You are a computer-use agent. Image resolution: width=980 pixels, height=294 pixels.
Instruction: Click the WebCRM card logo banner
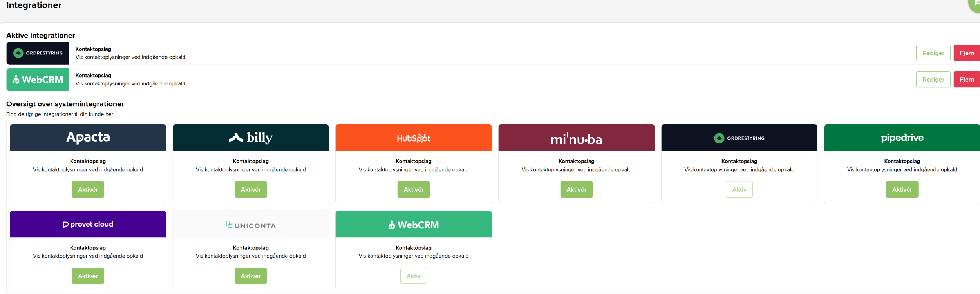click(x=414, y=224)
